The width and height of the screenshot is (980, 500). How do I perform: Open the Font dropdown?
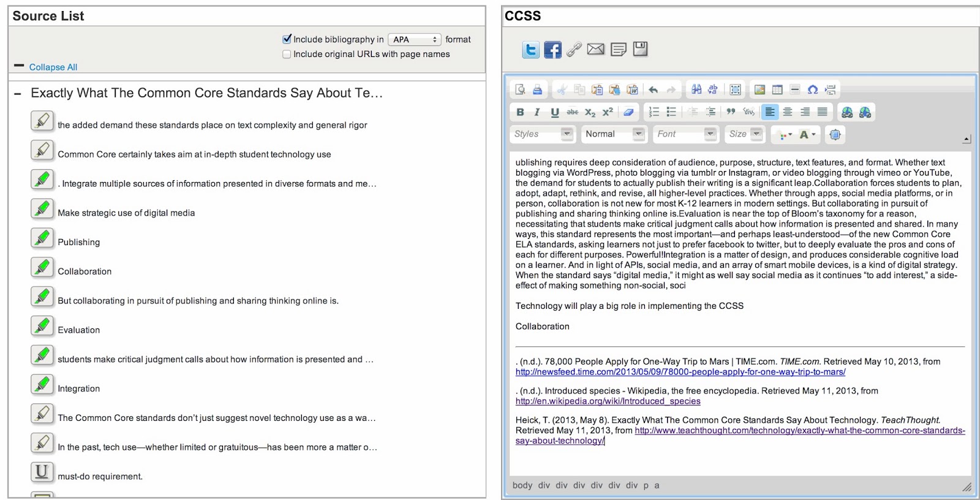[x=686, y=134]
